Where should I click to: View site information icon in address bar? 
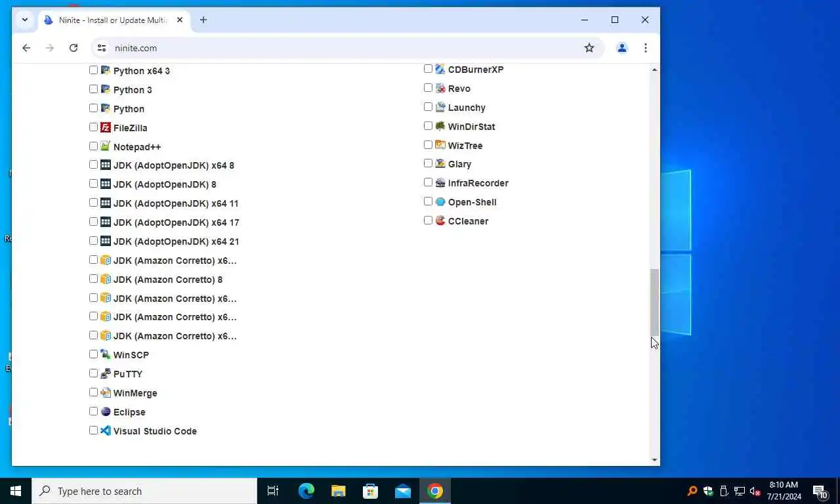click(x=101, y=48)
